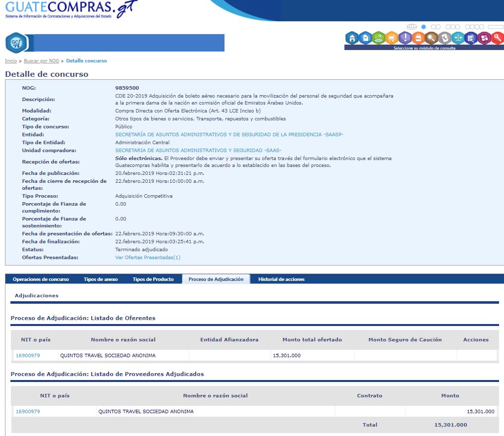Click the green download tray icon
This screenshot has width=504, height=436.
click(379, 38)
